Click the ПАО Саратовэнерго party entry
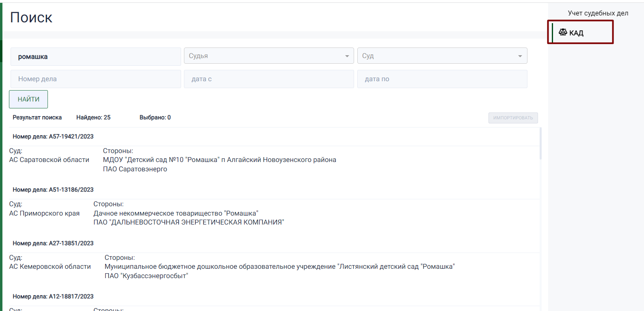This screenshot has height=311, width=644. (x=135, y=169)
